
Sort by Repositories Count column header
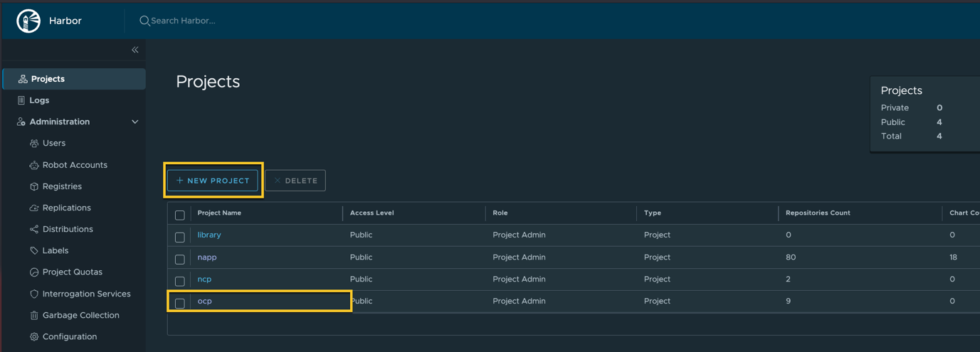click(x=818, y=213)
